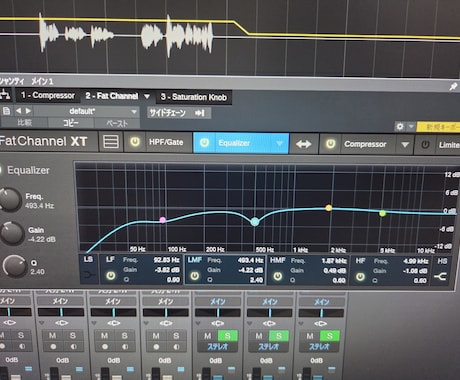Click the green HF node on EQ curve
This screenshot has height=380, width=460.
tap(383, 213)
